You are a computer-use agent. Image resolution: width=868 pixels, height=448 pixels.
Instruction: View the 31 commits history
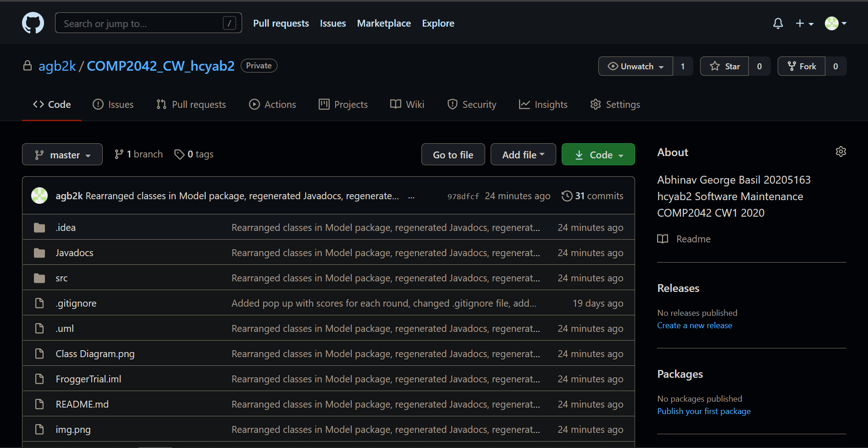(592, 196)
